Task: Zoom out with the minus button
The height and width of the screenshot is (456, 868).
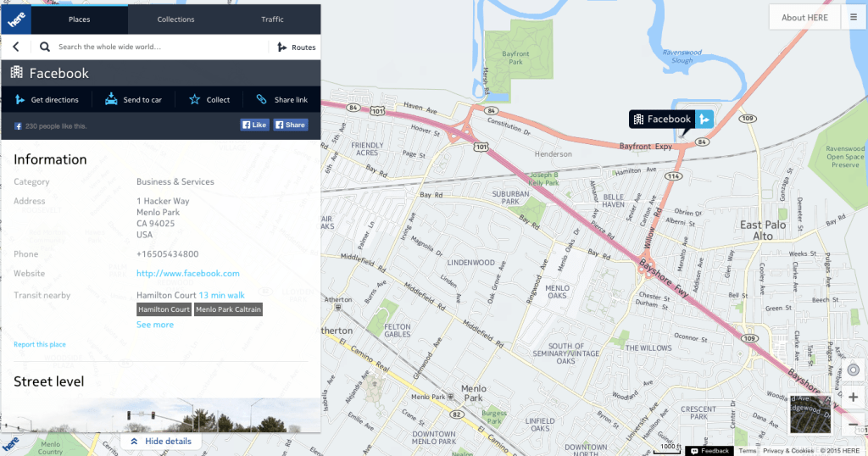Action: tap(853, 425)
